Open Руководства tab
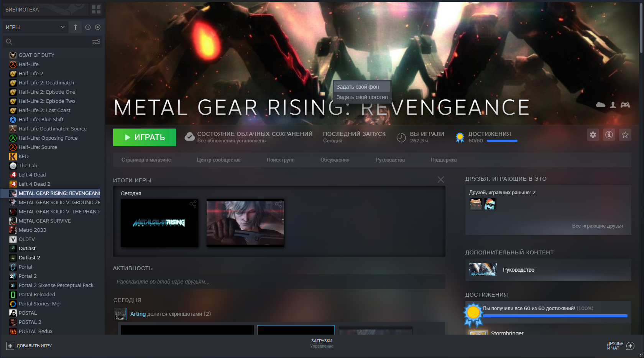 [x=390, y=160]
